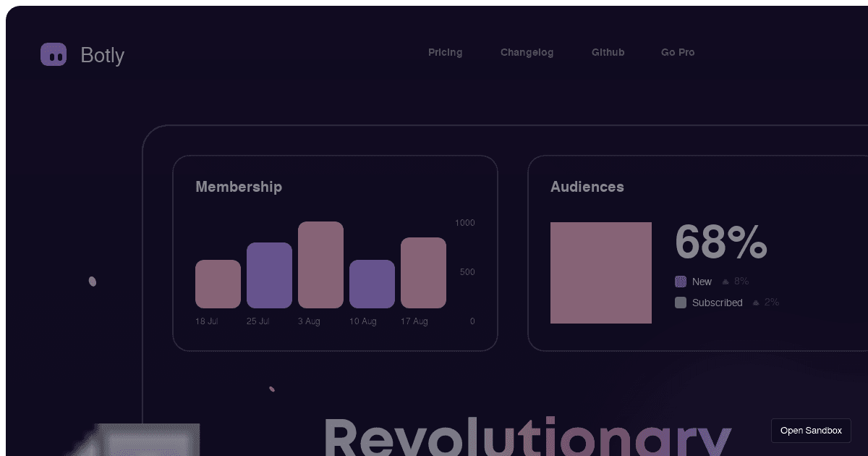Open the Pricing page
This screenshot has width=868, height=456.
click(445, 52)
